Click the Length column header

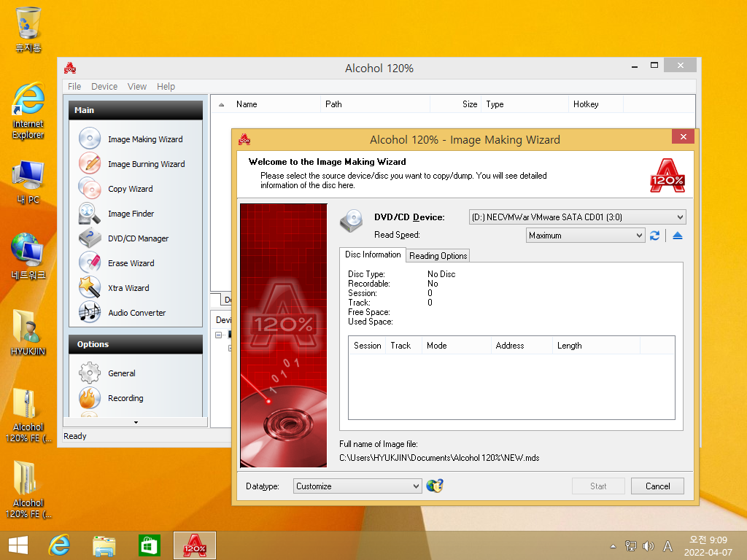click(597, 346)
